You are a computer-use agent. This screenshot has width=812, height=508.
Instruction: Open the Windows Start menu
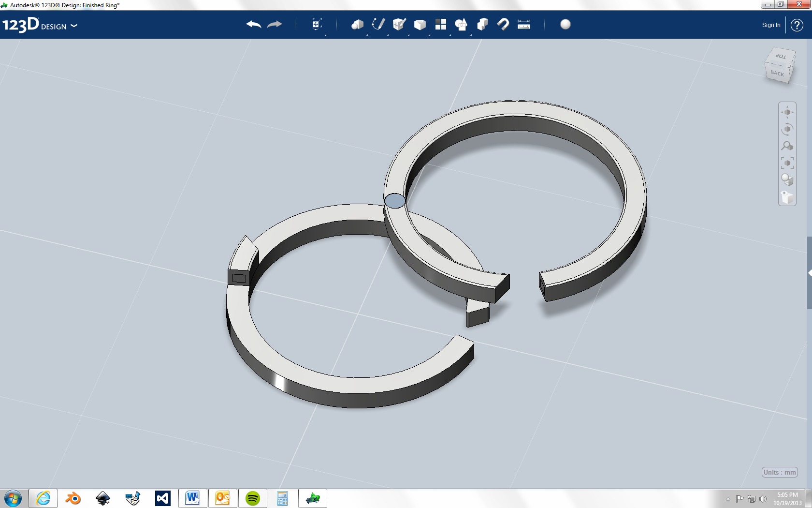pos(13,498)
